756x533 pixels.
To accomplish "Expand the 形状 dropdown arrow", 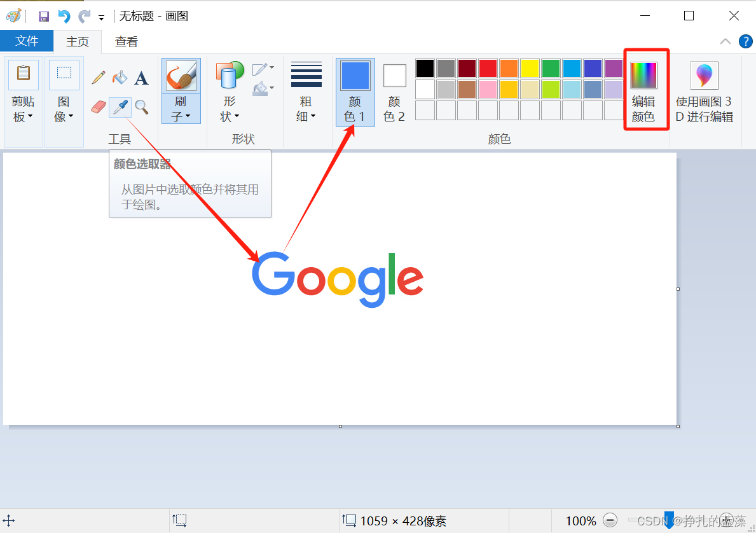I will 237,116.
